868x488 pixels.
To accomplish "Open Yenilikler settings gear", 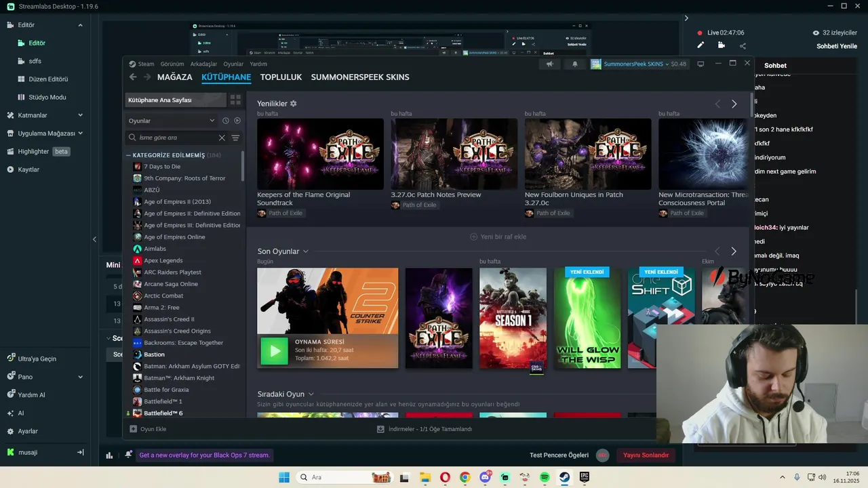I will (x=294, y=104).
